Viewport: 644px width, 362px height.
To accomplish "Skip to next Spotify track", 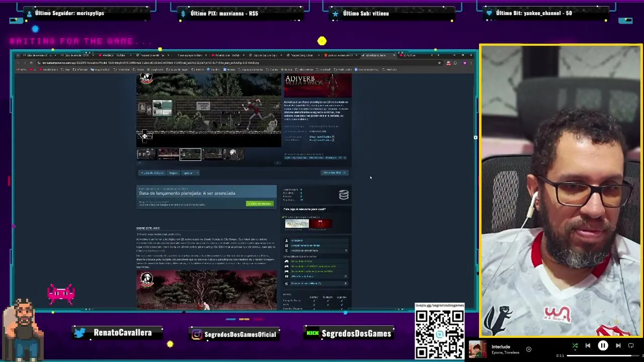I will 618,346.
